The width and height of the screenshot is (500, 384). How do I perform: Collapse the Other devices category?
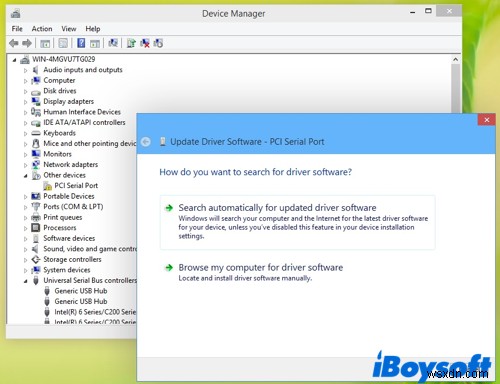[x=26, y=176]
